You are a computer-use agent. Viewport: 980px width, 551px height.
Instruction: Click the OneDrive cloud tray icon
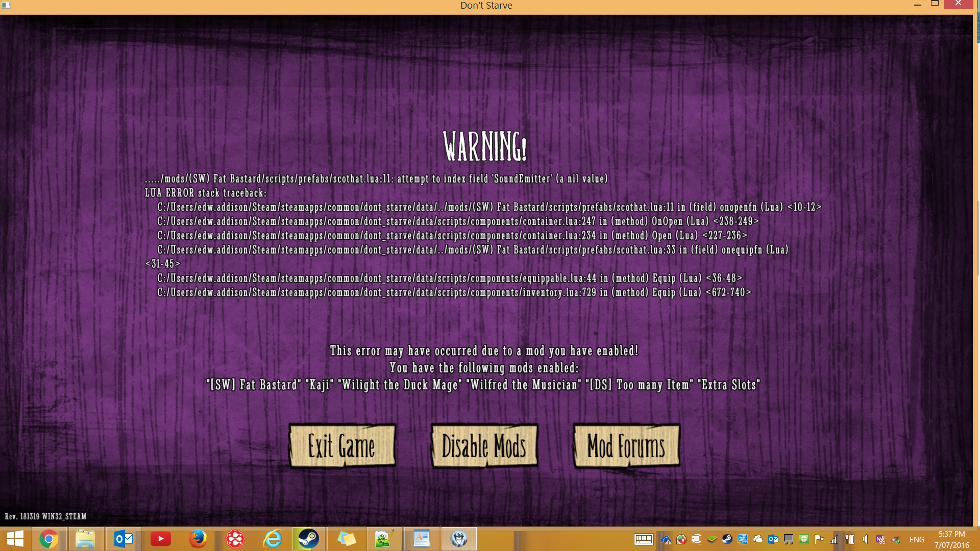pyautogui.click(x=758, y=539)
